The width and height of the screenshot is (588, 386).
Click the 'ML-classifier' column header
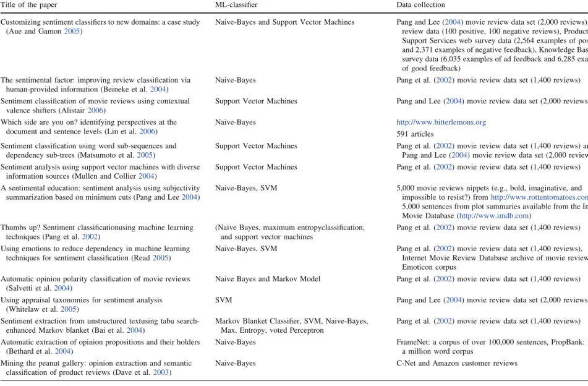tap(236, 5)
